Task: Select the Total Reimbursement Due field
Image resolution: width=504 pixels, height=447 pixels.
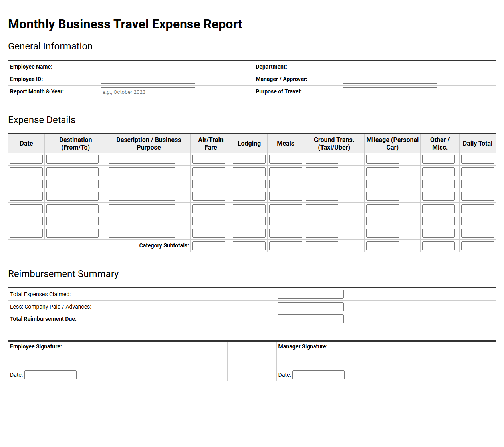Action: (x=311, y=319)
